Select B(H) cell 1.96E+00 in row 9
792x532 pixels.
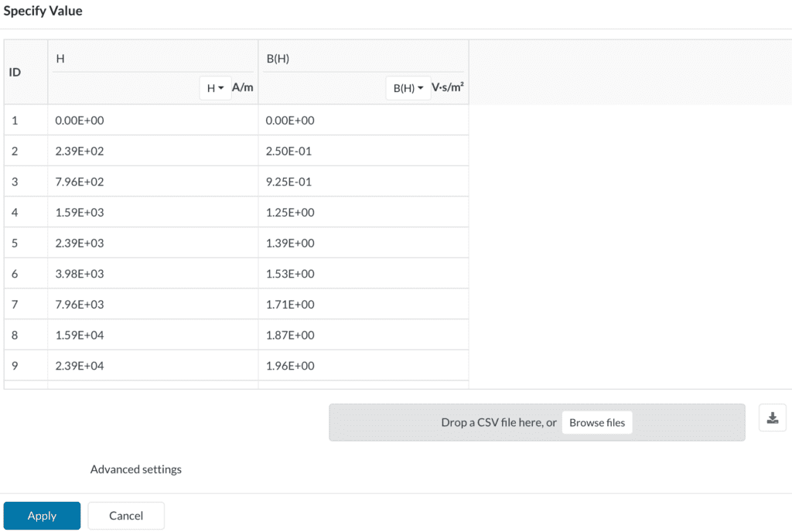coord(363,366)
